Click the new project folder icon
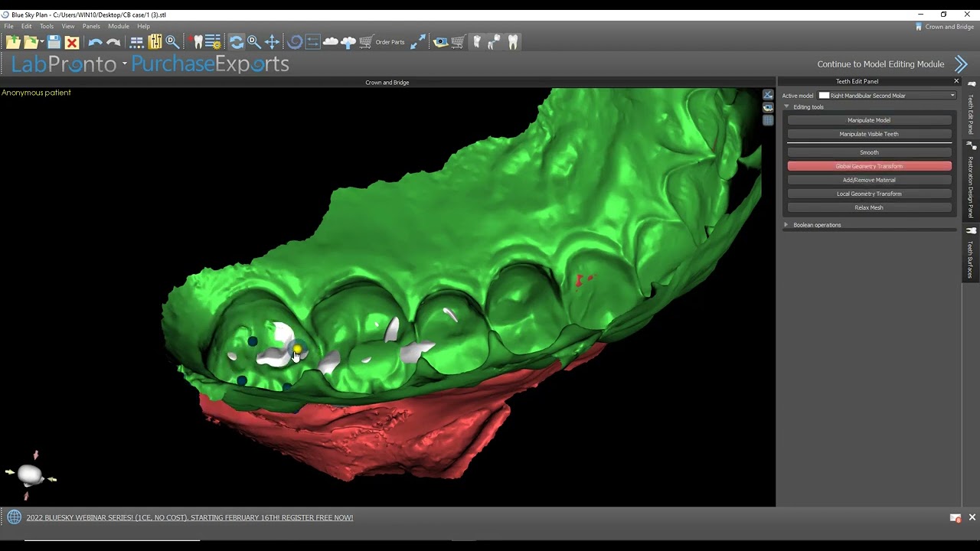The width and height of the screenshot is (980, 551). point(13,42)
